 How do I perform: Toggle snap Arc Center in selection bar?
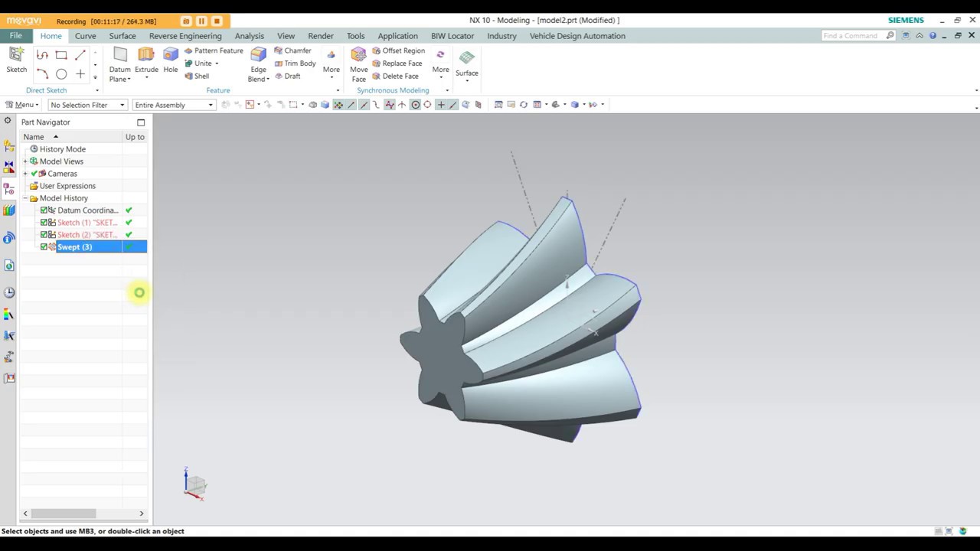click(415, 105)
